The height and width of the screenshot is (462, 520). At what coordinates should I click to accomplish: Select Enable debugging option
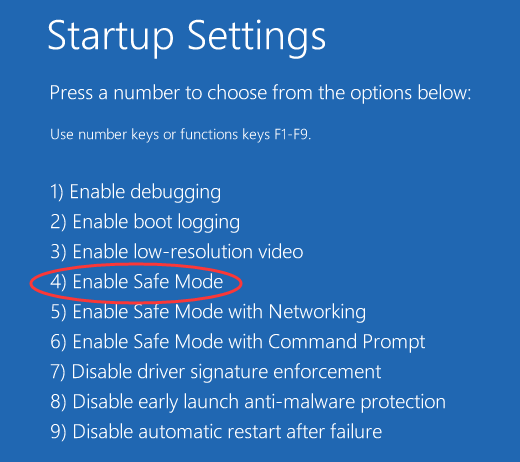[135, 192]
